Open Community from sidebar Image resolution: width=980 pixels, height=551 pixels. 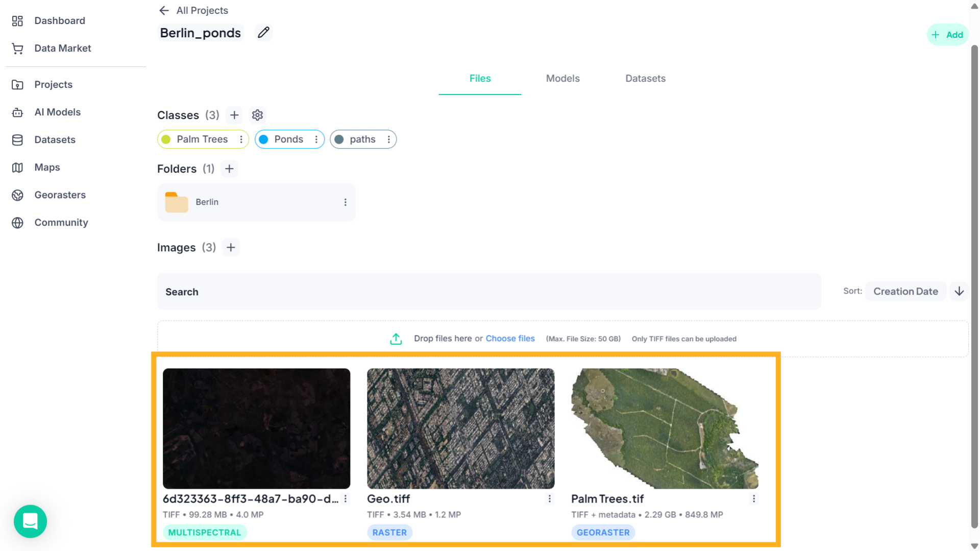coord(61,223)
